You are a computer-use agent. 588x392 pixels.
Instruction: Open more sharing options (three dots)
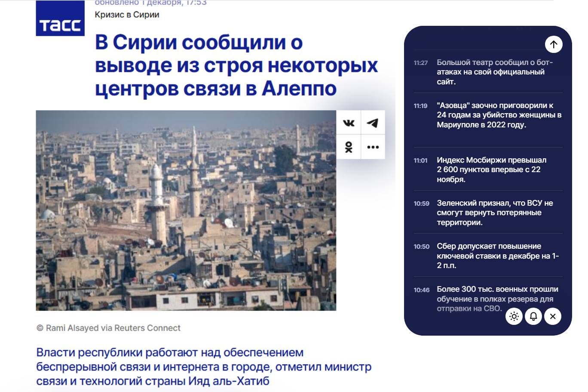tap(373, 147)
